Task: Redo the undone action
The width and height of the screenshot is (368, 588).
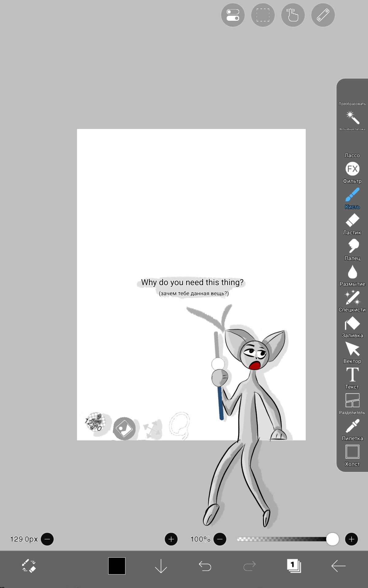Action: 249,566
